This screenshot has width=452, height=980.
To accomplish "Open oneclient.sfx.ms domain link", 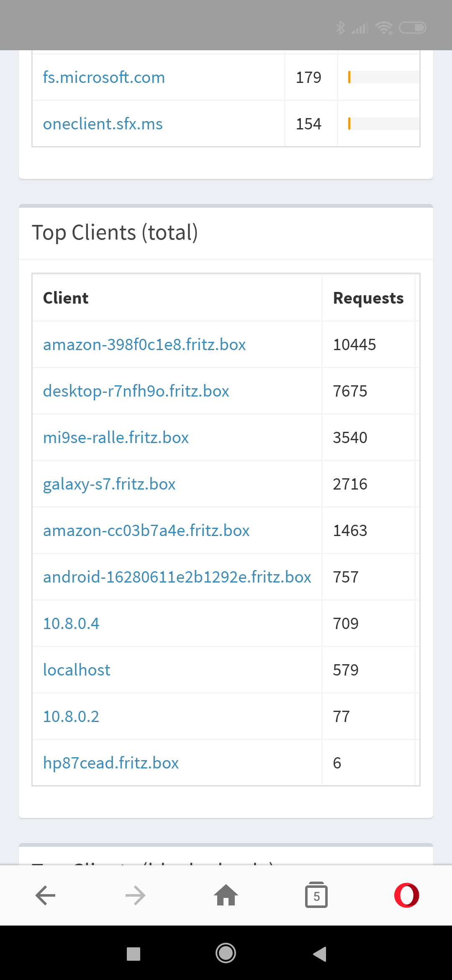I will pos(103,124).
